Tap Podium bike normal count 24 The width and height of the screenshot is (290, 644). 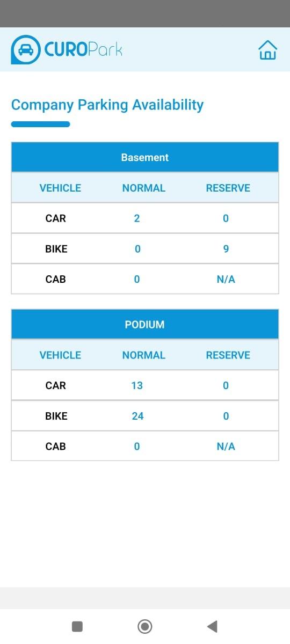pos(137,416)
